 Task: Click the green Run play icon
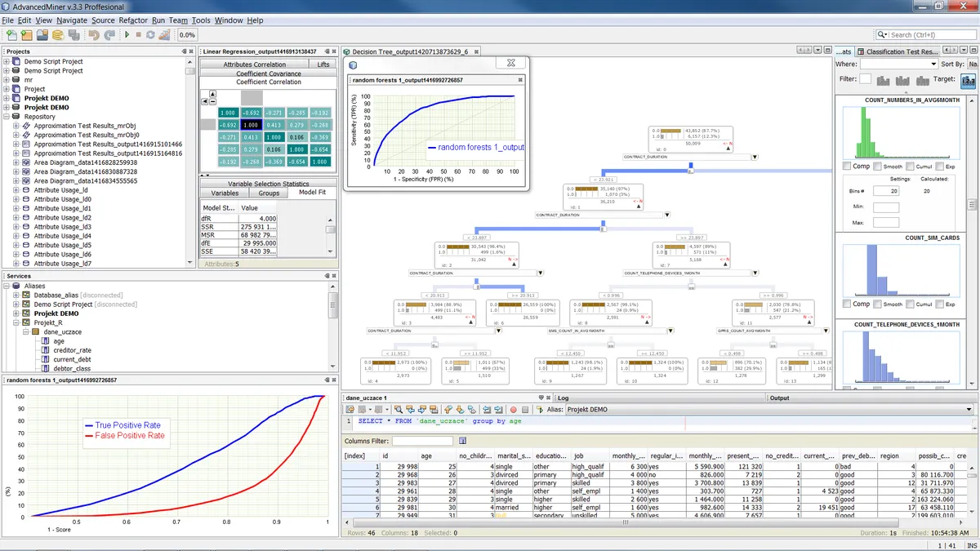point(127,35)
